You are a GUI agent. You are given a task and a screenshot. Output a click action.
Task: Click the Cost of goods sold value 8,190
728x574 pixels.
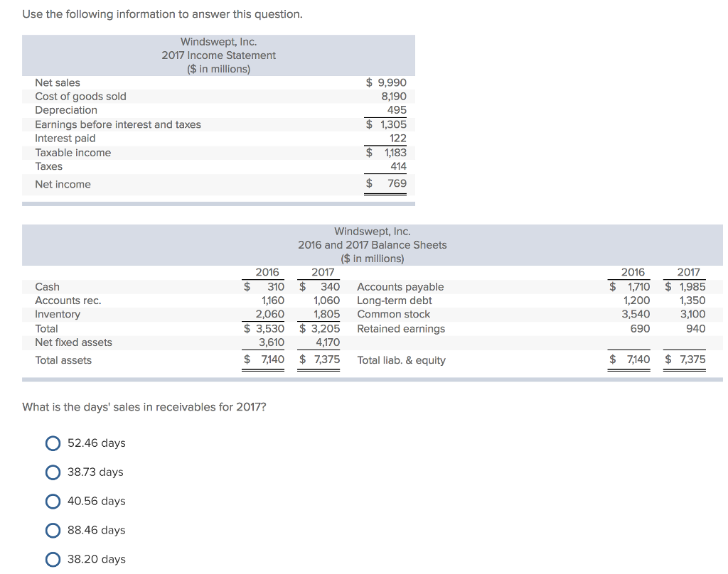point(394,97)
